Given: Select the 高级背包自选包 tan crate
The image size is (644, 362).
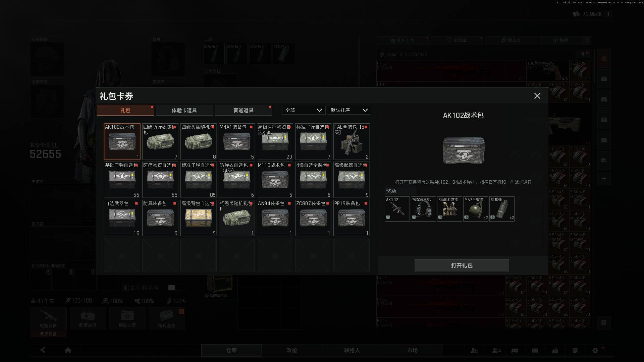Looking at the screenshot, I should coord(198,218).
